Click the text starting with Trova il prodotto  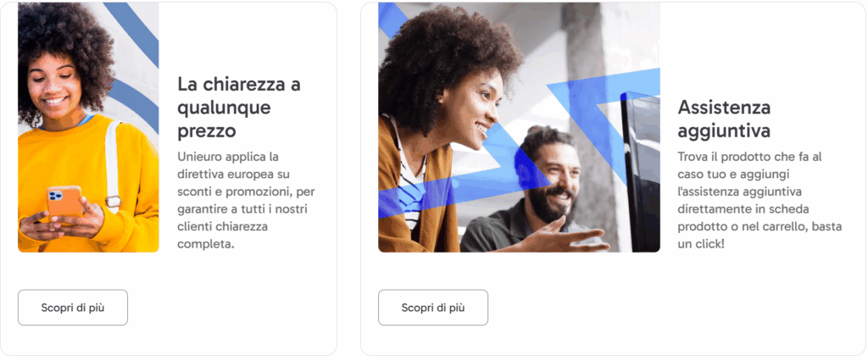pos(760,200)
